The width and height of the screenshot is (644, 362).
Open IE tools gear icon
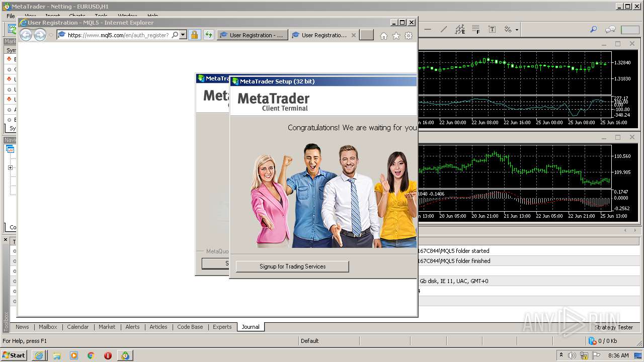[409, 36]
